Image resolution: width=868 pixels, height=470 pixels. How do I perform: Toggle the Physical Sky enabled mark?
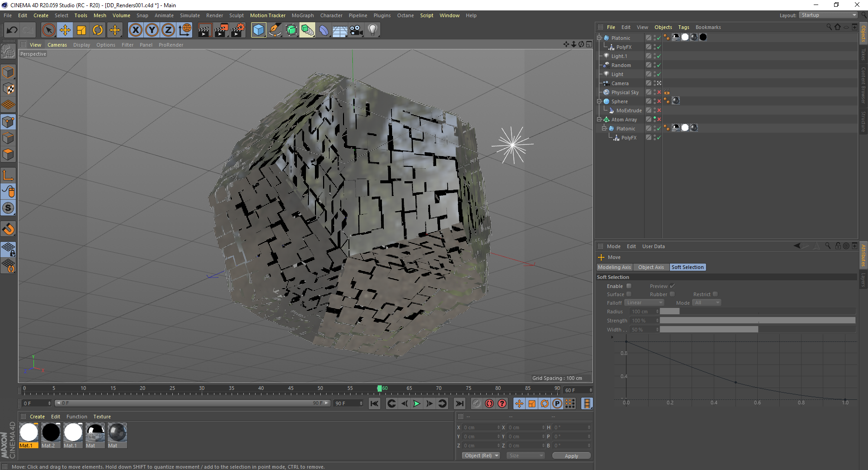(659, 92)
